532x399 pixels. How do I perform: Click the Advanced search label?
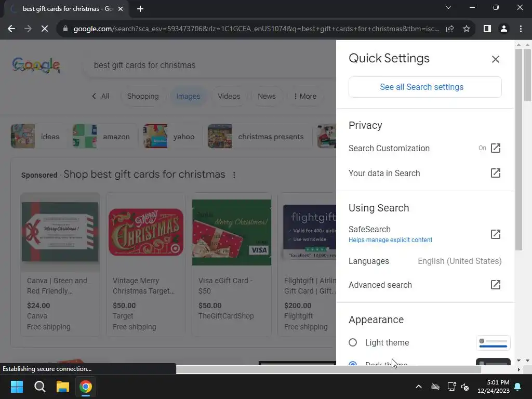click(380, 285)
